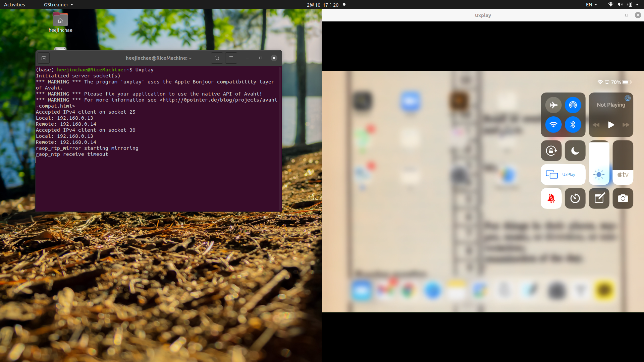
Task: Disable Wi-Fi in control center
Action: click(x=553, y=125)
